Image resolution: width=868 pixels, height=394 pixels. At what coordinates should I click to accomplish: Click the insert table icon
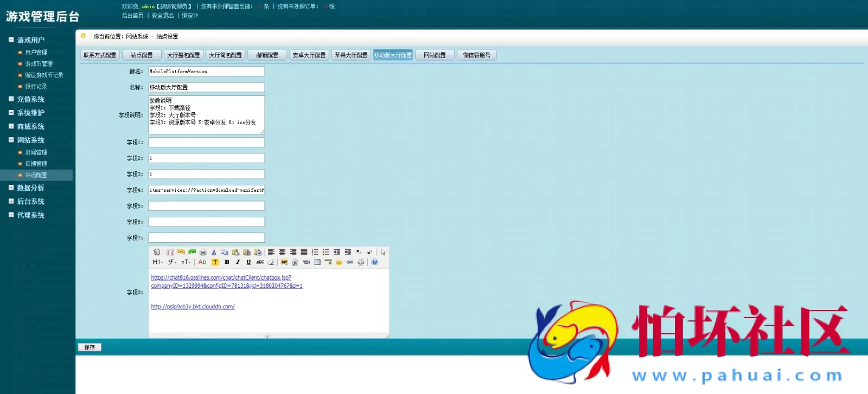click(317, 262)
